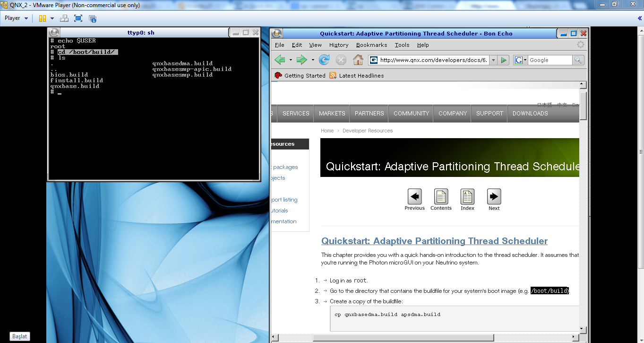The height and width of the screenshot is (343, 644).
Task: Click in the Google search field
Action: [x=550, y=60]
